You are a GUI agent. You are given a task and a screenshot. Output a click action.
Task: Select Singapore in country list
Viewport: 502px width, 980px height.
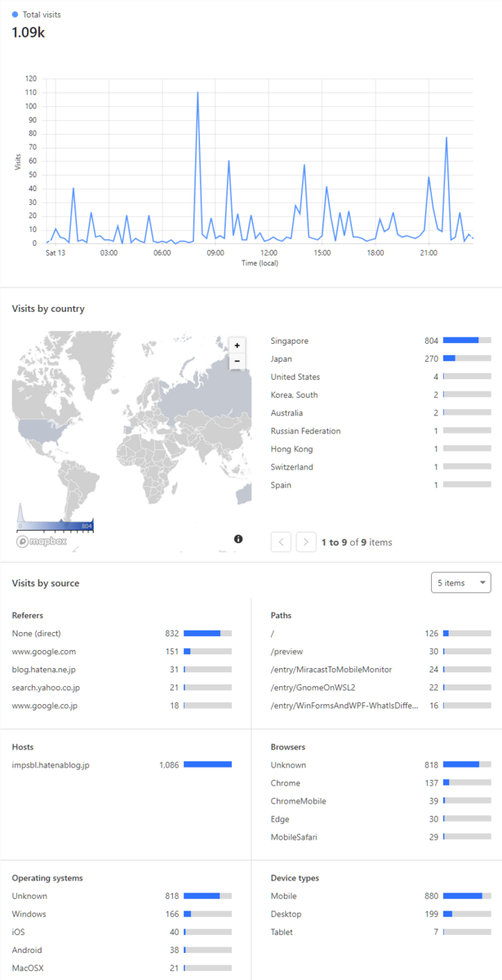coord(381,341)
